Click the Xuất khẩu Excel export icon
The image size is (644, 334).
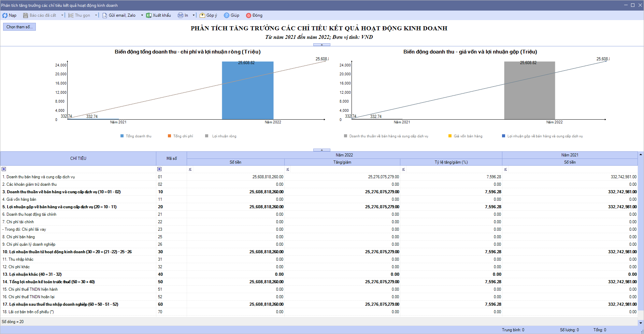(148, 15)
